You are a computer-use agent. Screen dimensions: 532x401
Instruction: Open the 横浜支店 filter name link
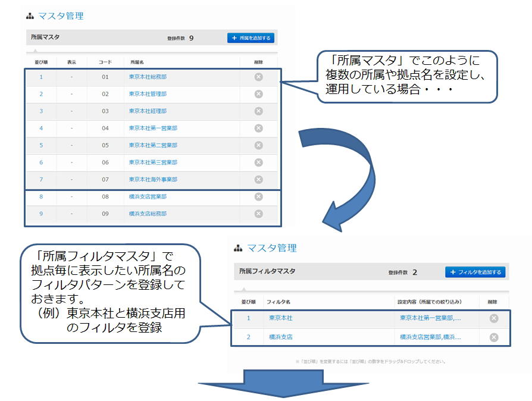pyautogui.click(x=280, y=337)
